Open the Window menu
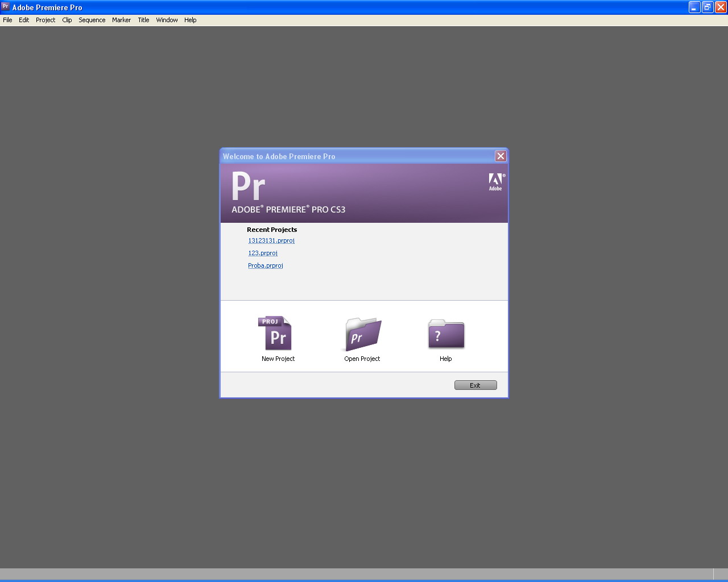 [x=167, y=20]
